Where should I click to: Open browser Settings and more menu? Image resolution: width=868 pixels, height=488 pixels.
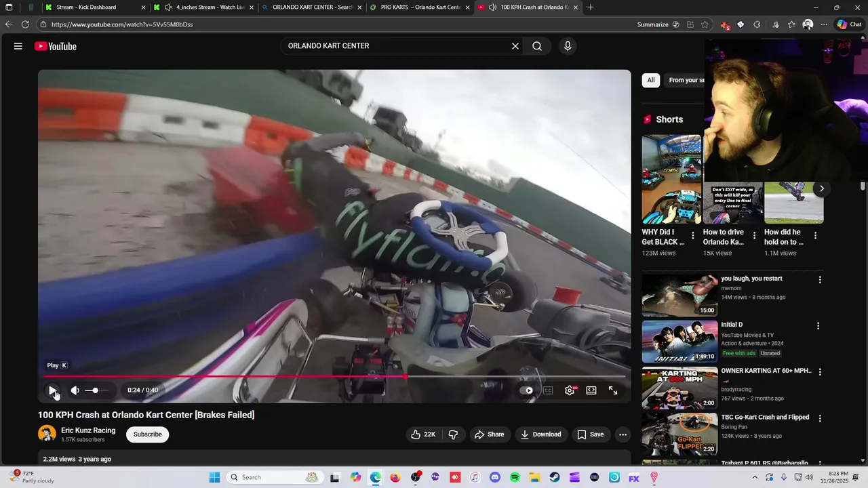point(824,24)
